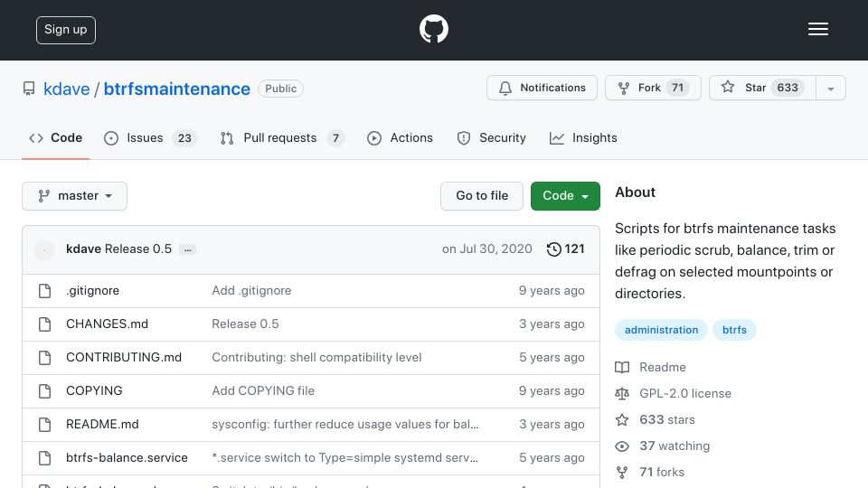Open the Insights tab
Viewport: 868px width, 488px height.
583,137
